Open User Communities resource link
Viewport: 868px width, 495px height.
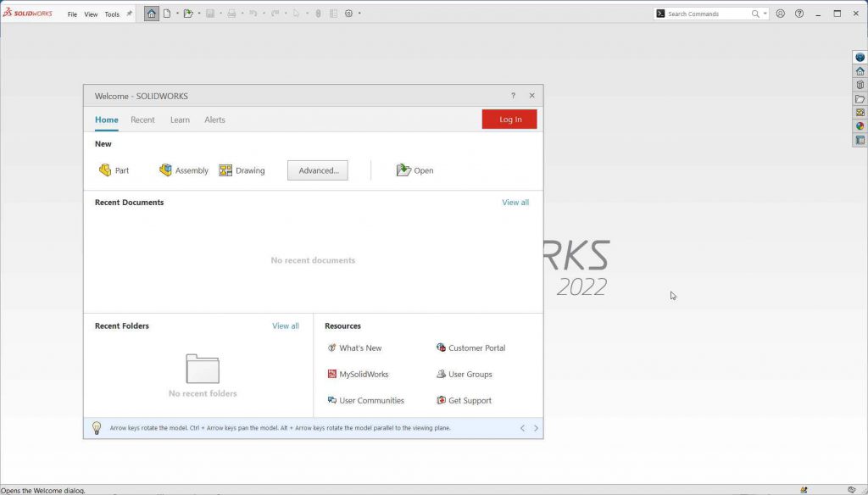pyautogui.click(x=366, y=400)
